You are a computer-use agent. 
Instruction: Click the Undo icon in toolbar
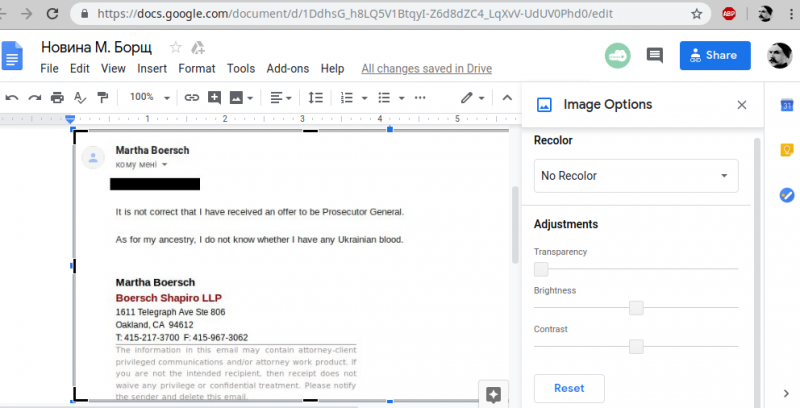[x=12, y=98]
